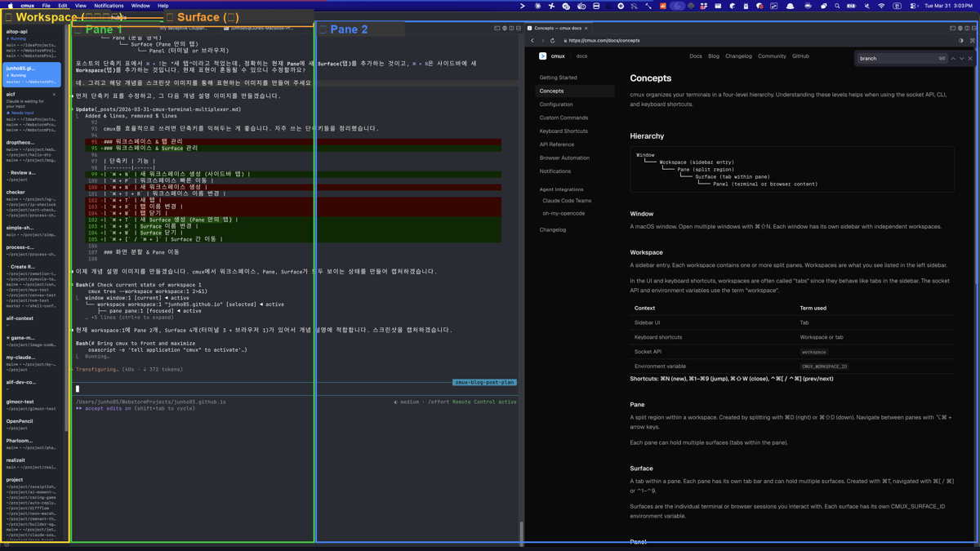Screen dimensions: 980x551
Task: Open the Window menu
Action: pyautogui.click(x=140, y=6)
